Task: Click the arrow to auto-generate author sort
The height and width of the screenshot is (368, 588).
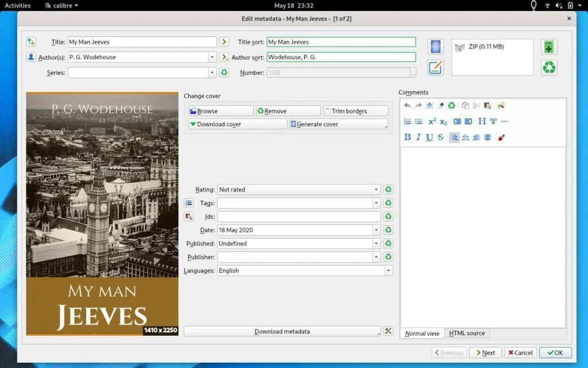Action: (x=224, y=57)
